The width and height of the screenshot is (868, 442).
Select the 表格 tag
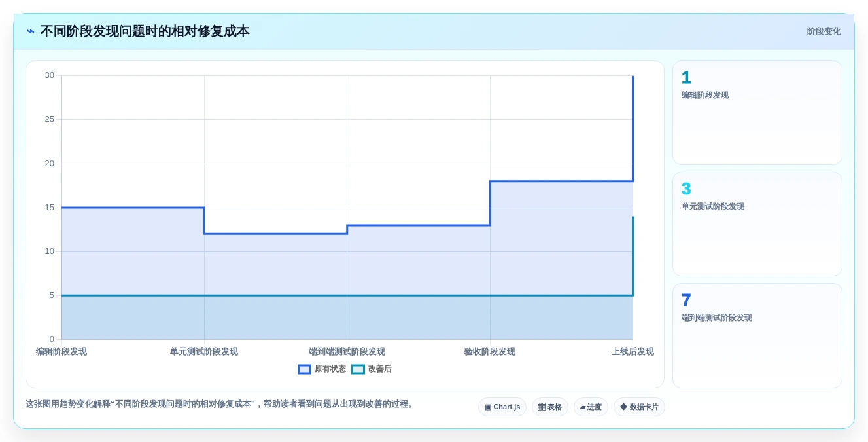click(x=550, y=407)
